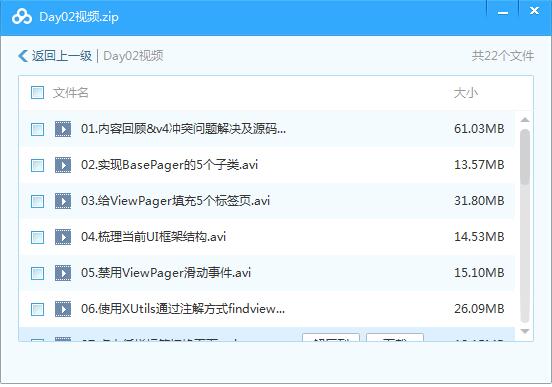Click the 13.57MB size value

point(479,164)
